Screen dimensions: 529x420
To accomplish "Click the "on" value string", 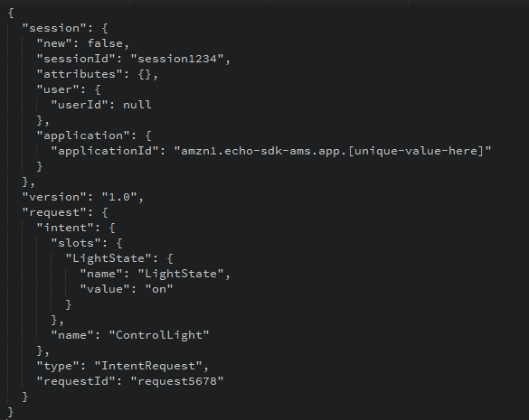I will [x=159, y=289].
